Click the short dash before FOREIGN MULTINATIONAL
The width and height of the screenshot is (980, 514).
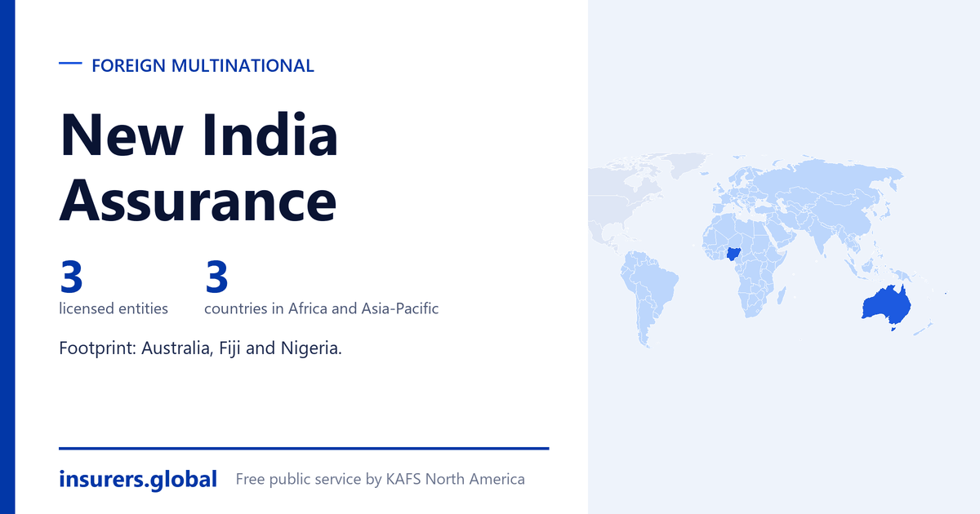(71, 64)
